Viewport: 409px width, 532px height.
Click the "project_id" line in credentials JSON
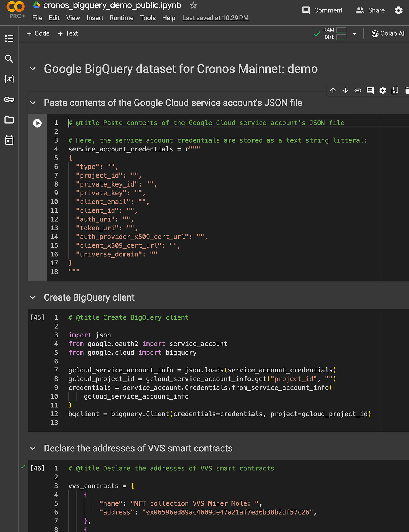[108, 176]
